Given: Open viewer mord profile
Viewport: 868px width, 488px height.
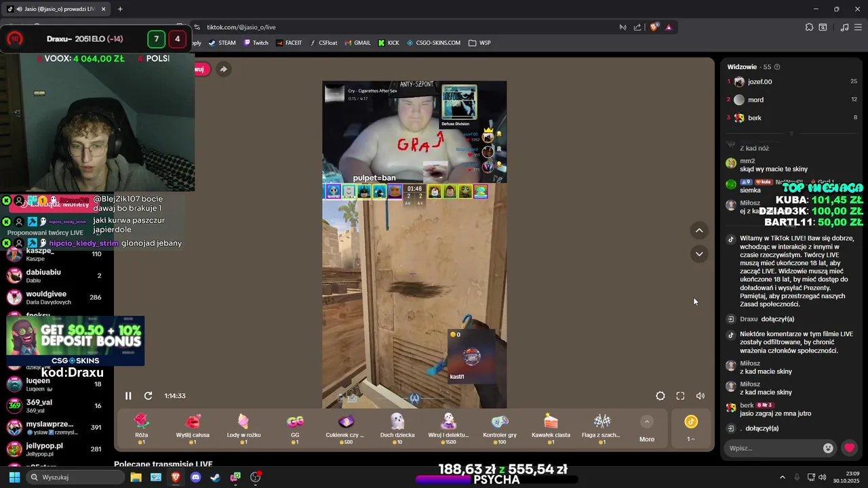Looking at the screenshot, I should click(792, 100).
